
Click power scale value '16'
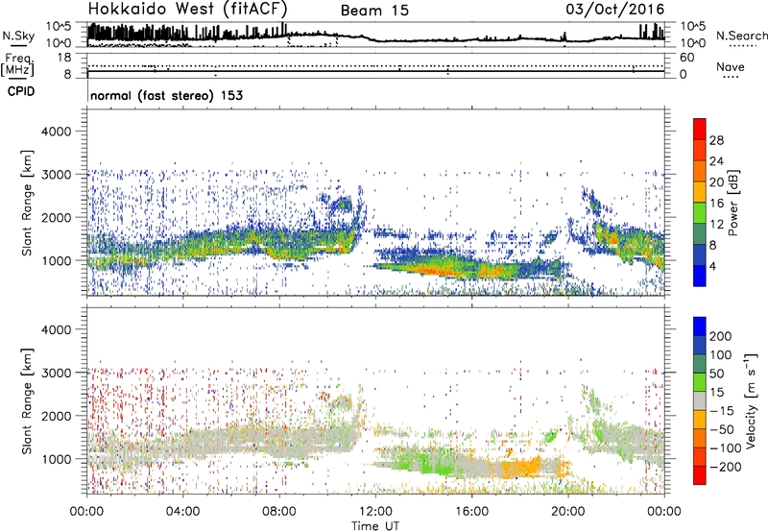(x=716, y=204)
